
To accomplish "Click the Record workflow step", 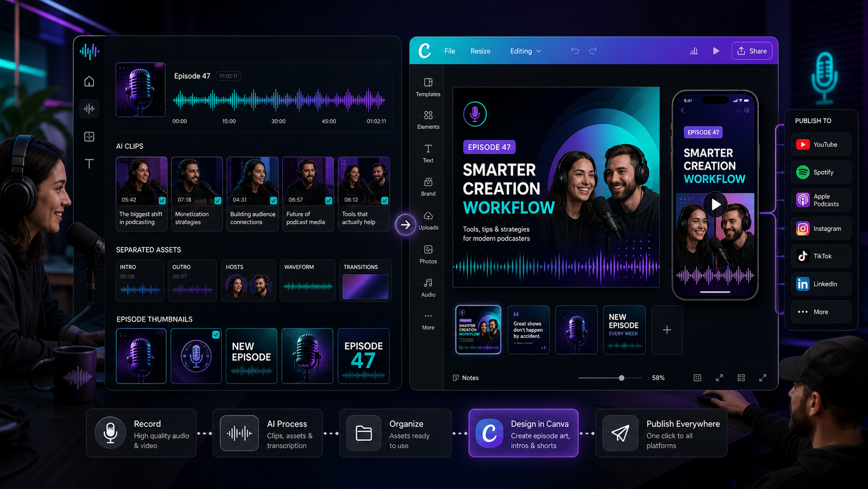I will pos(141,433).
